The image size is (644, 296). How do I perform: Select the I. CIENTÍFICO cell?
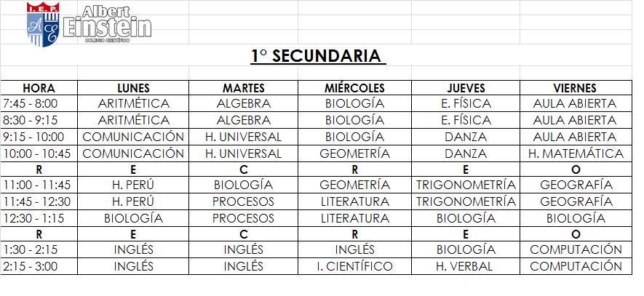(354, 266)
